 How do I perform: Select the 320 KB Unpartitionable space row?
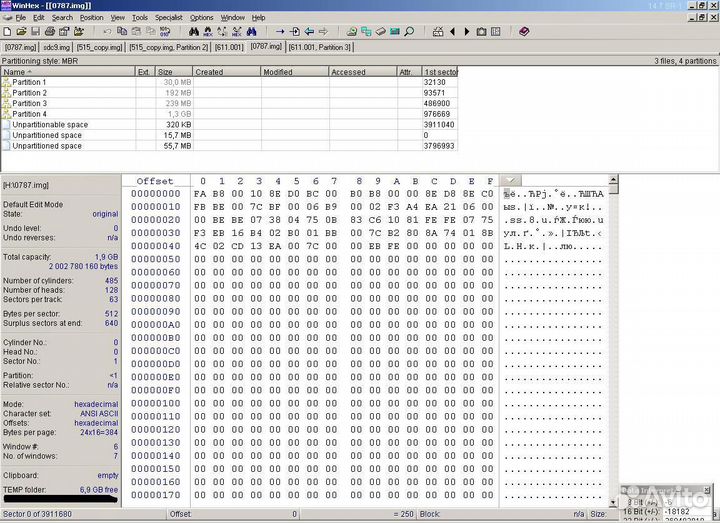[x=49, y=125]
